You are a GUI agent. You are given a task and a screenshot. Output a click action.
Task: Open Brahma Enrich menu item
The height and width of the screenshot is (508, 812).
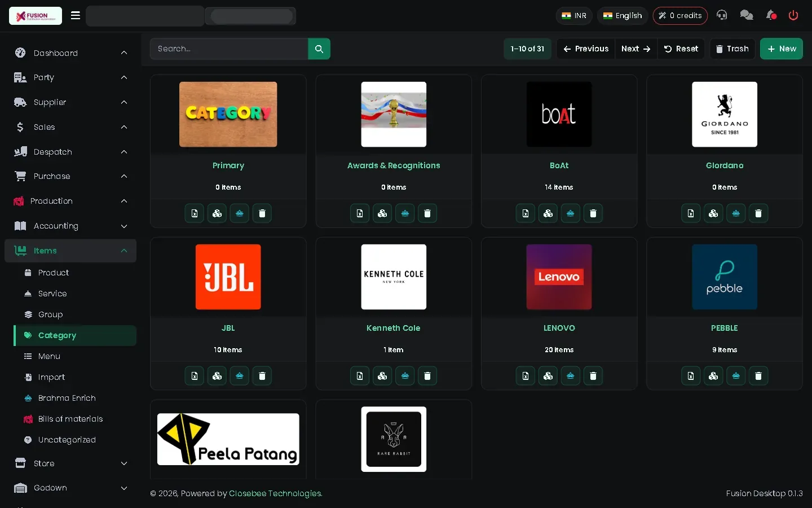click(x=75, y=398)
